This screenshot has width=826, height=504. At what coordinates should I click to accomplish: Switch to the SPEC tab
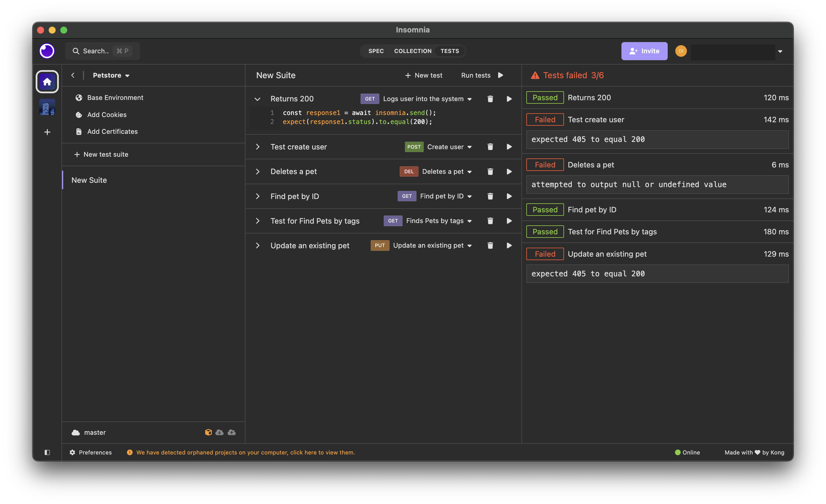(x=376, y=51)
